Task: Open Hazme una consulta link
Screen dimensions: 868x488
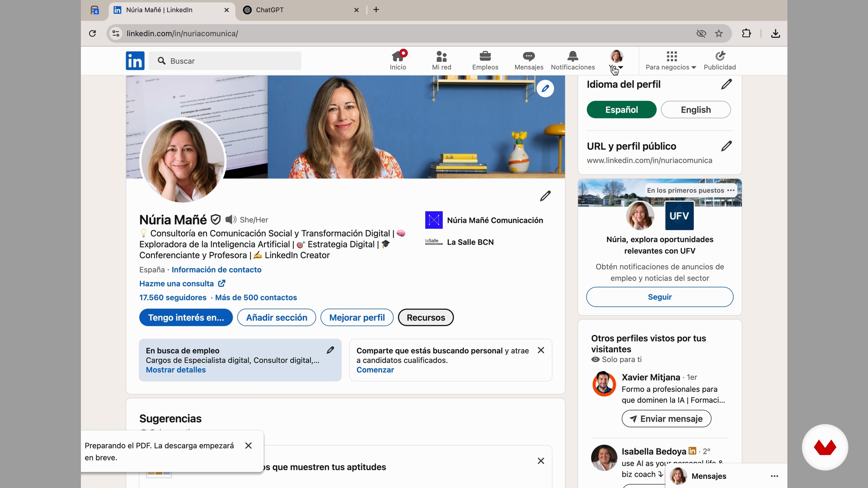Action: point(182,284)
